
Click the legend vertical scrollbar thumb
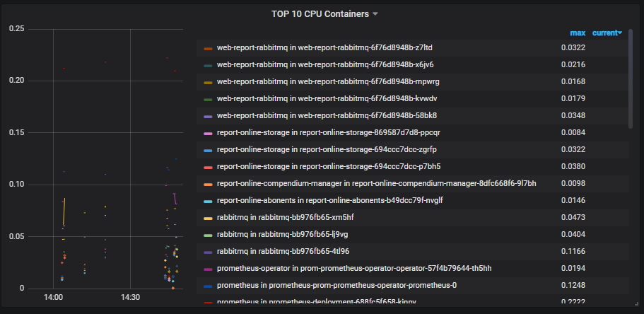631,78
